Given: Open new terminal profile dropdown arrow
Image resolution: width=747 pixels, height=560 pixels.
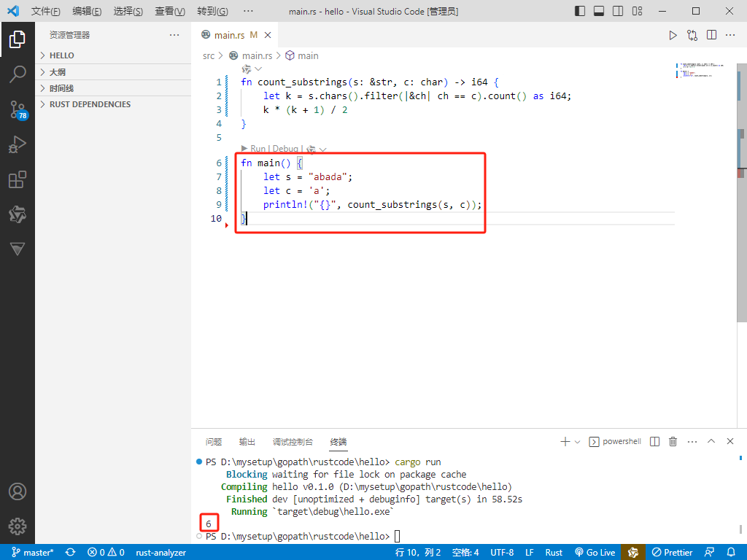Looking at the screenshot, I should click(578, 442).
